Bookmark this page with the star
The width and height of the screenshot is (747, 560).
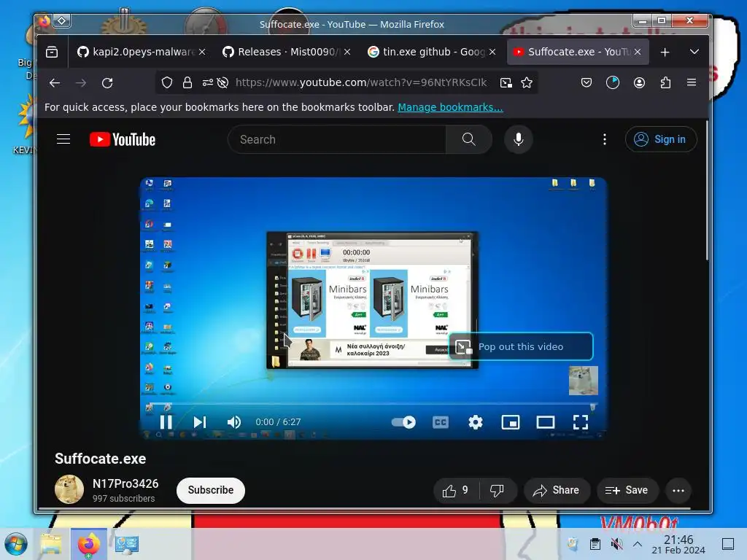coord(527,83)
